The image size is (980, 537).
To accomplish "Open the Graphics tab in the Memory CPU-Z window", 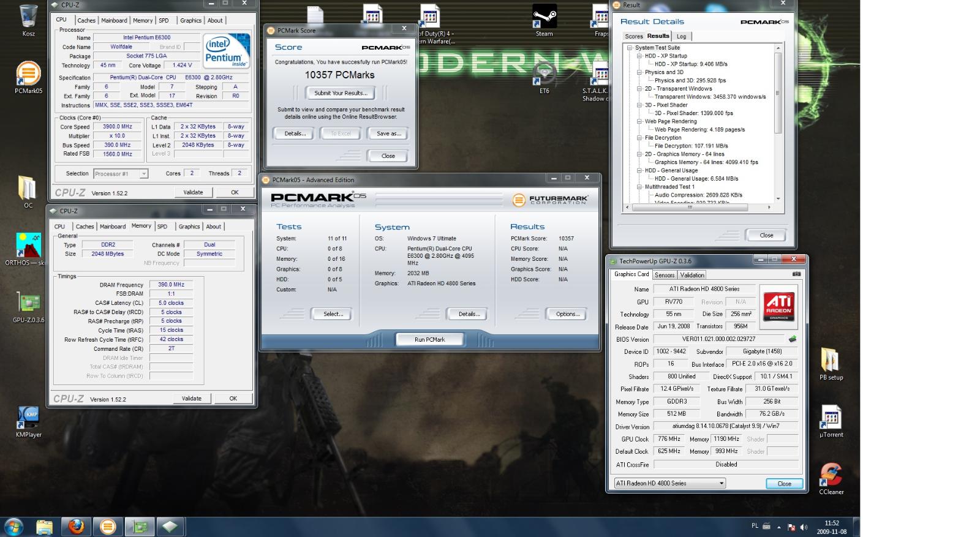I will [189, 227].
